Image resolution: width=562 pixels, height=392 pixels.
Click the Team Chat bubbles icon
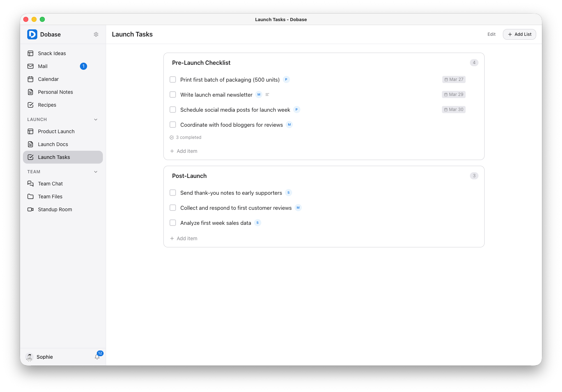tap(30, 184)
